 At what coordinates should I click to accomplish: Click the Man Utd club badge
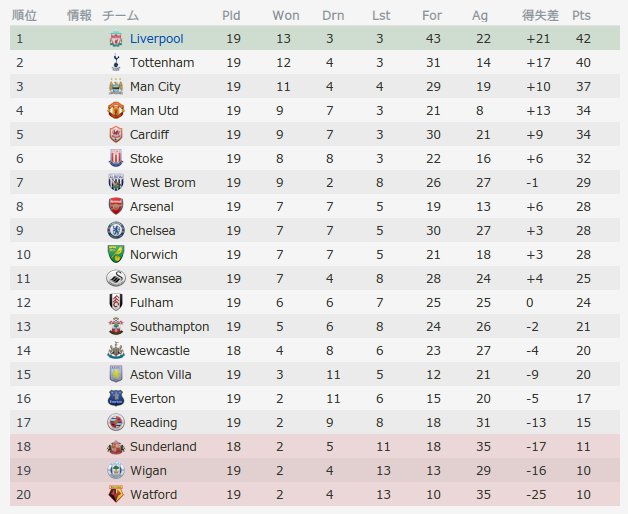(116, 110)
